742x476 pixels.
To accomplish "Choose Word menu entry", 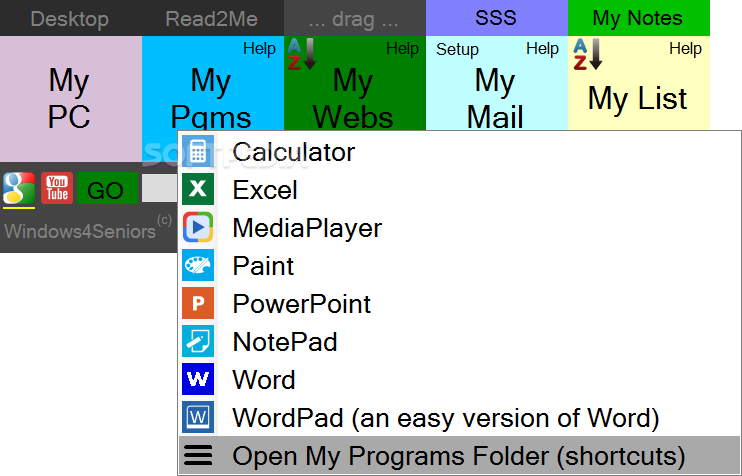I will [x=459, y=379].
